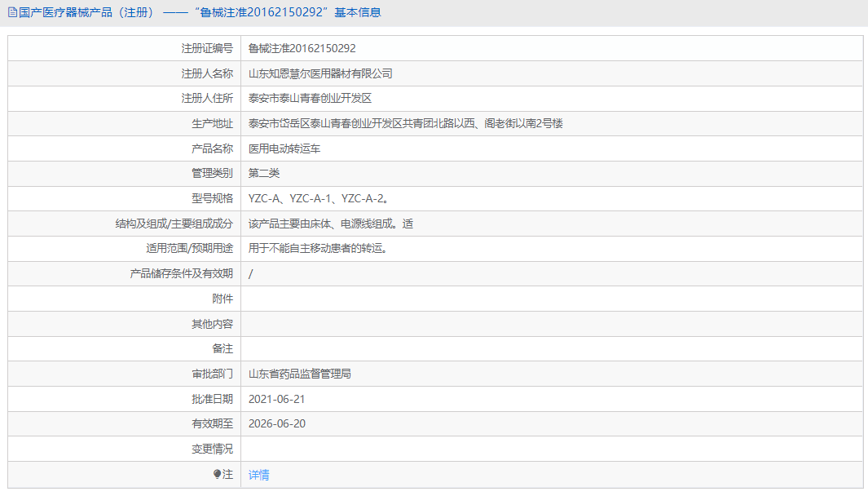Select the approval date 2021-06-21
The width and height of the screenshot is (868, 496).
click(277, 399)
